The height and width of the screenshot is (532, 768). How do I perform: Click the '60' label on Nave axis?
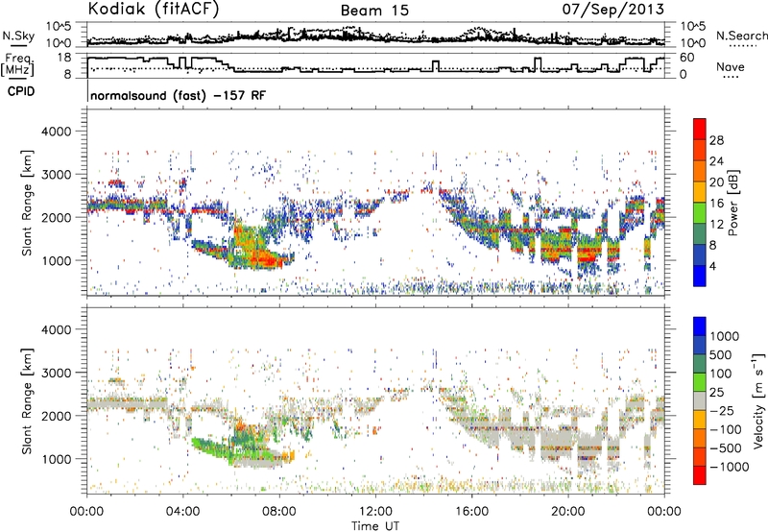[686, 58]
